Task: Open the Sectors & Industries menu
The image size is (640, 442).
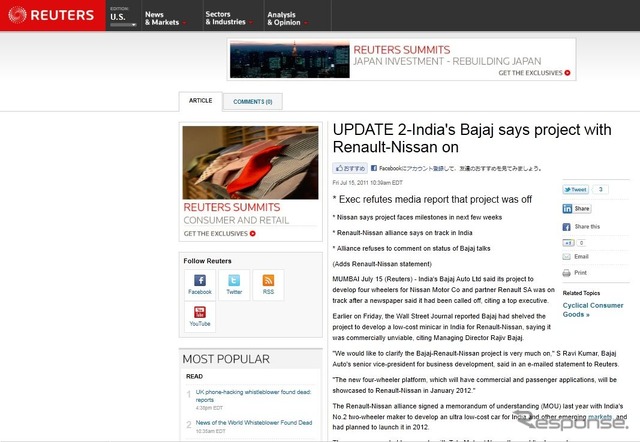Action: pyautogui.click(x=229, y=18)
